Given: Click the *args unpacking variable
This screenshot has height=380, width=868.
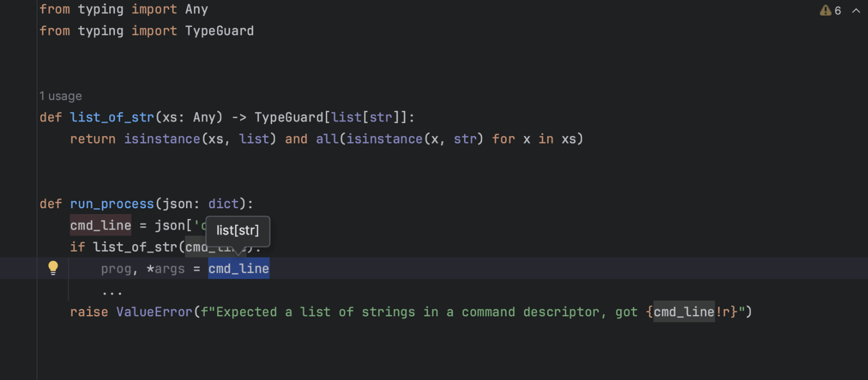Looking at the screenshot, I should (166, 269).
